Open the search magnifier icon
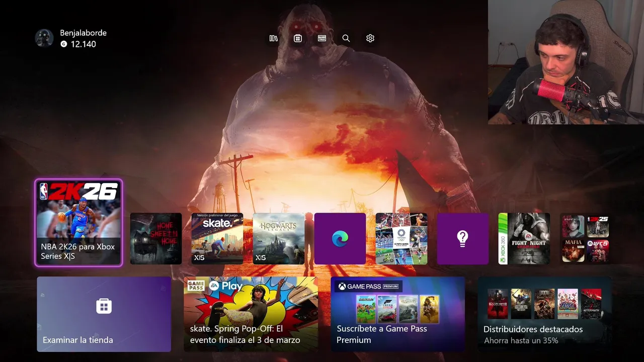 346,38
